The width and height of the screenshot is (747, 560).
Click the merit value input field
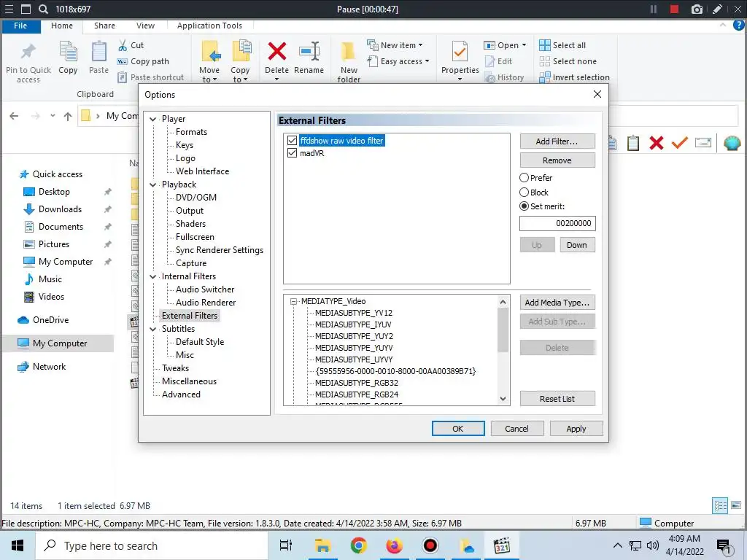click(x=557, y=223)
